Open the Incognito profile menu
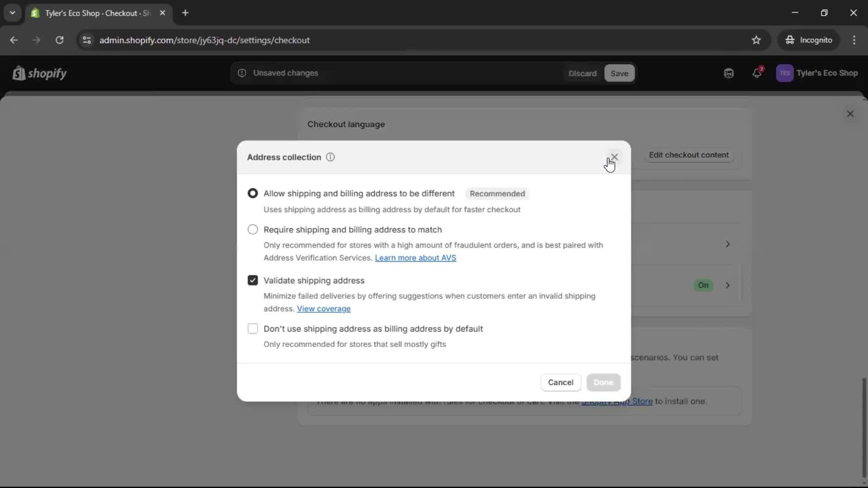 [809, 40]
